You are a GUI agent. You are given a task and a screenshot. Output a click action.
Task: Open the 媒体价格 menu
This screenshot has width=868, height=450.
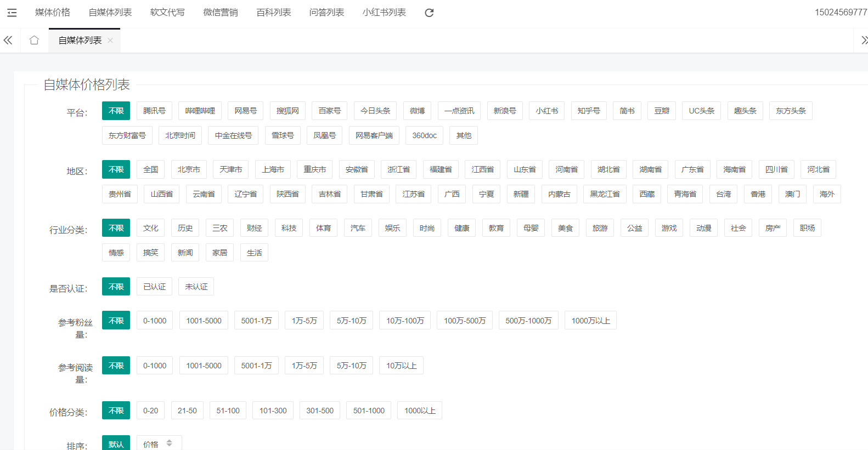point(53,13)
